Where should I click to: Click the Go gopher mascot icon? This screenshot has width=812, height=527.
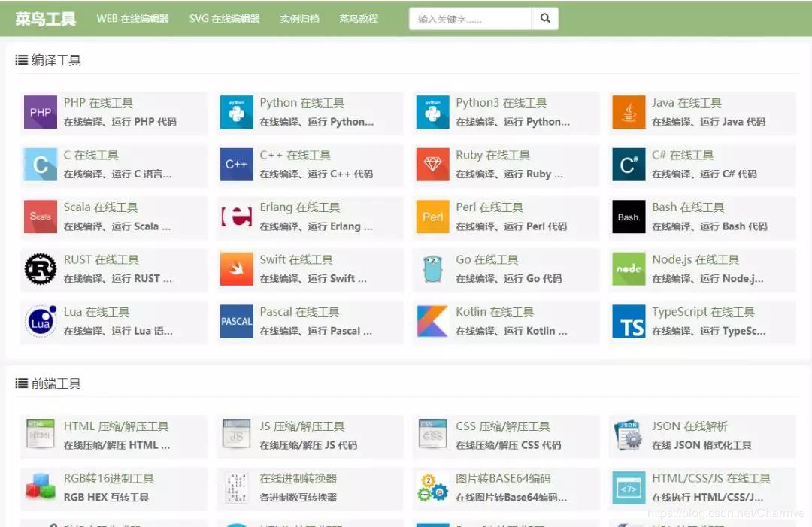pyautogui.click(x=432, y=268)
